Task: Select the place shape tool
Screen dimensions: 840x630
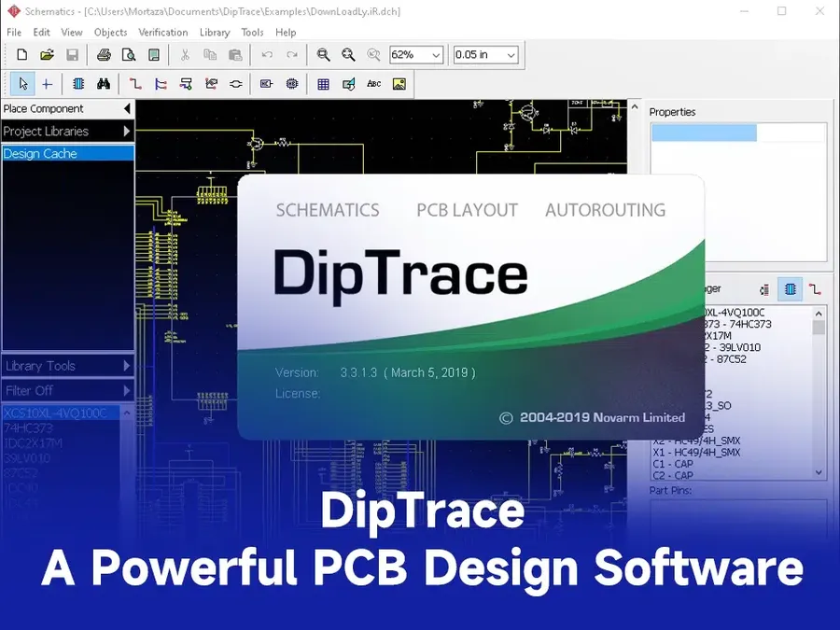Action: 349,84
